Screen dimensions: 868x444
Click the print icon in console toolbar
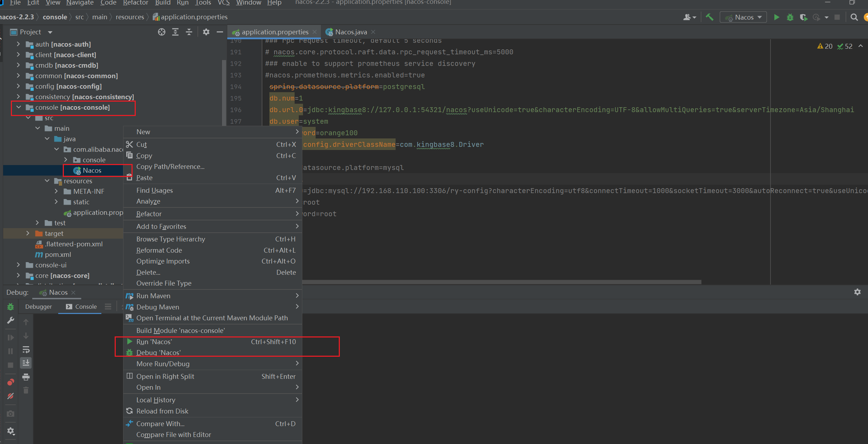point(26,377)
